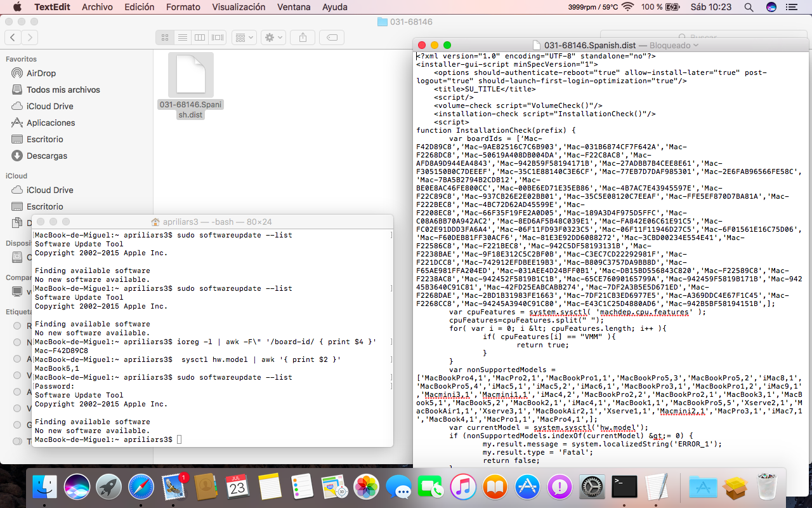This screenshot has width=812, height=508.
Task: Switch to TextEdit from the Dock
Action: click(657, 487)
